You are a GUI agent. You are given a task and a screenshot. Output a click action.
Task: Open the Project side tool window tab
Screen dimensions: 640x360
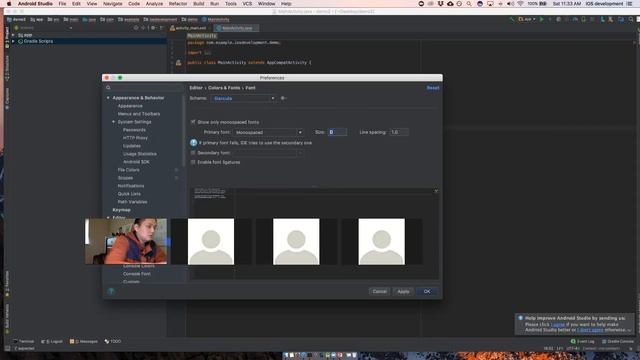click(x=7, y=38)
